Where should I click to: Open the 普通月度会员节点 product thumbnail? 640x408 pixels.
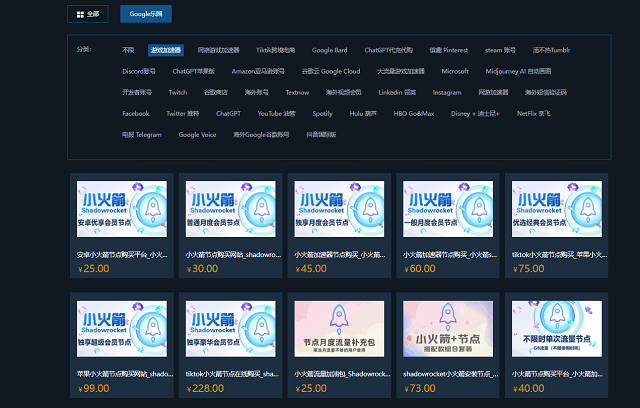229,209
